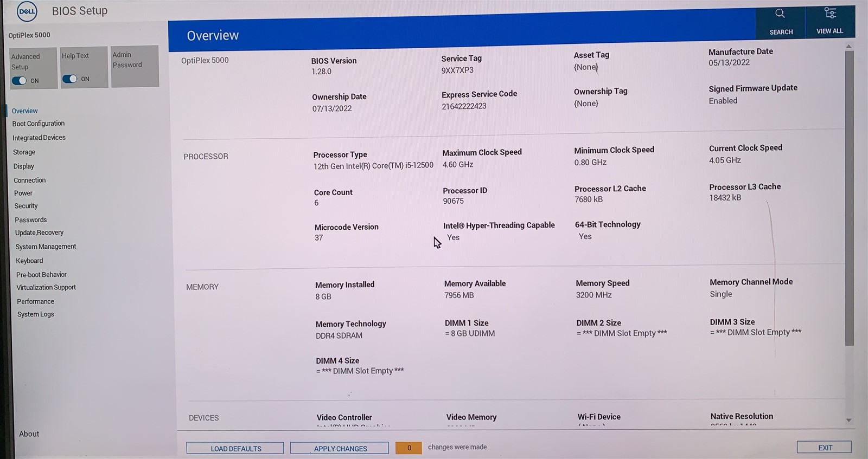Click the Overview page heading
The width and height of the screenshot is (868, 459).
point(213,36)
